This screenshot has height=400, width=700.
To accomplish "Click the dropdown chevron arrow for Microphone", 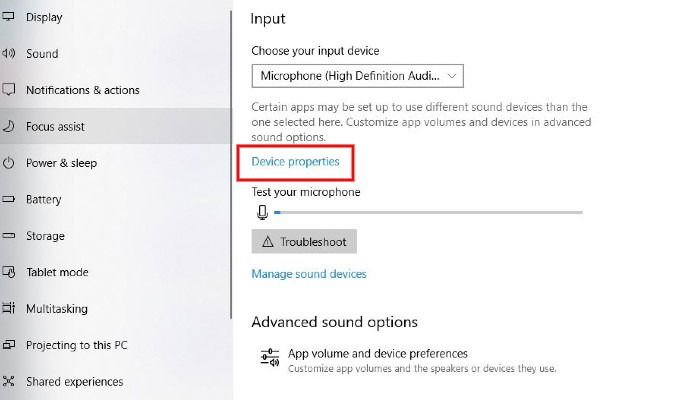I will [x=452, y=76].
